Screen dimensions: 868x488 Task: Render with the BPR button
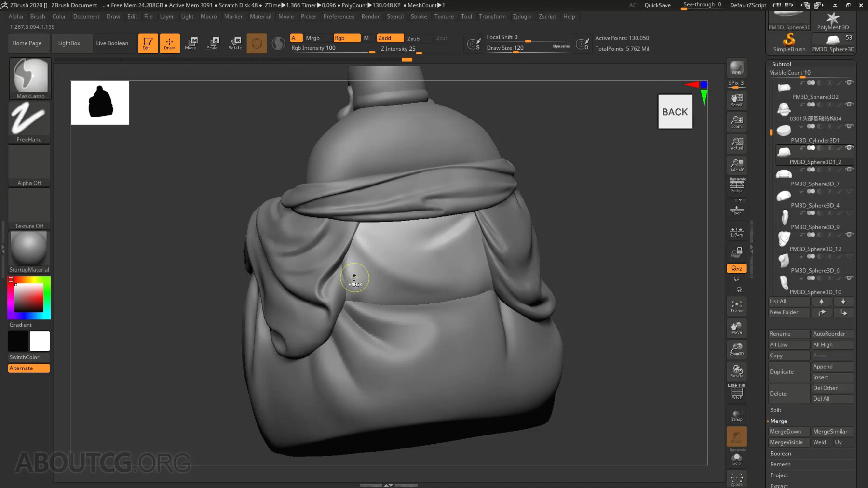pos(736,68)
